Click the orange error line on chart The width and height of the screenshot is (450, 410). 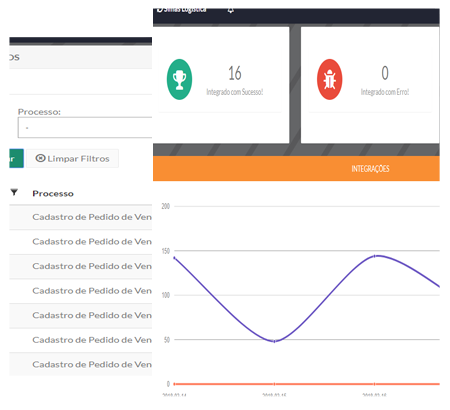coord(307,384)
